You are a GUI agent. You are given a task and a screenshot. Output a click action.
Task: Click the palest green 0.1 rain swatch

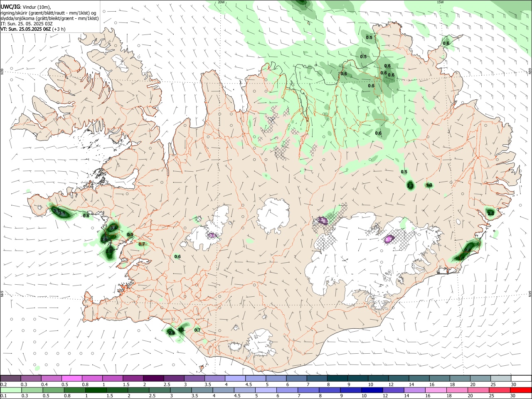[10, 390]
